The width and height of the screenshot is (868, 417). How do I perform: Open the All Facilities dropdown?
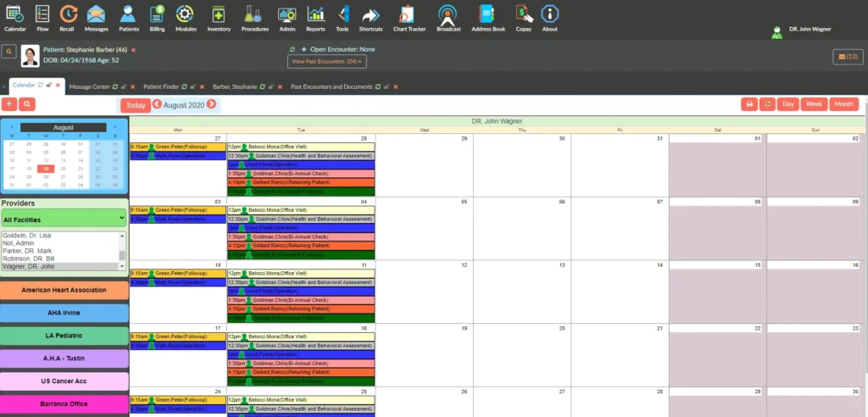pos(64,220)
